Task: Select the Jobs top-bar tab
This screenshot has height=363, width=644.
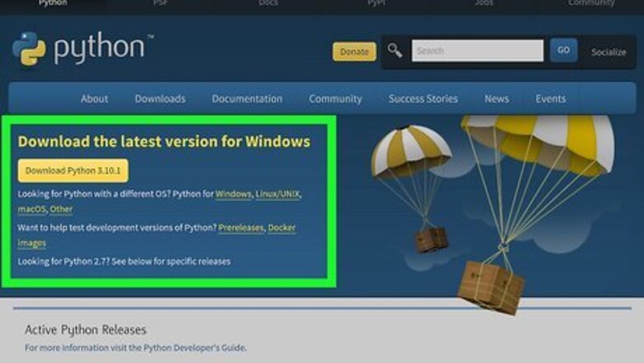Action: (x=484, y=3)
